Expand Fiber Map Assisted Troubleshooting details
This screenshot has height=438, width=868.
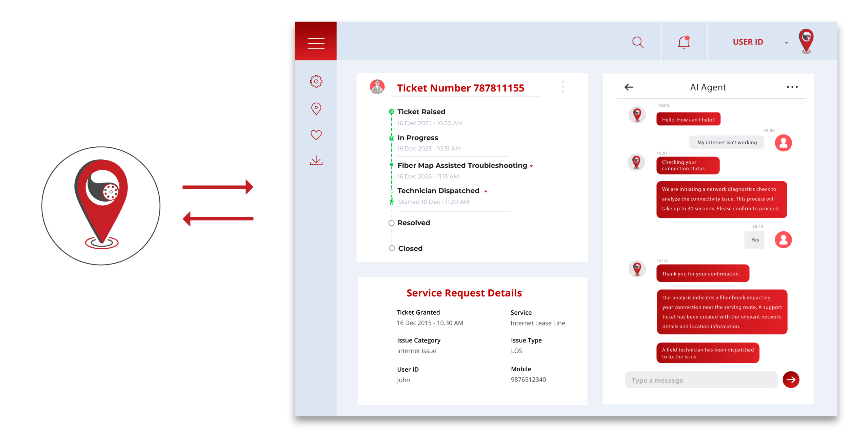pos(531,166)
